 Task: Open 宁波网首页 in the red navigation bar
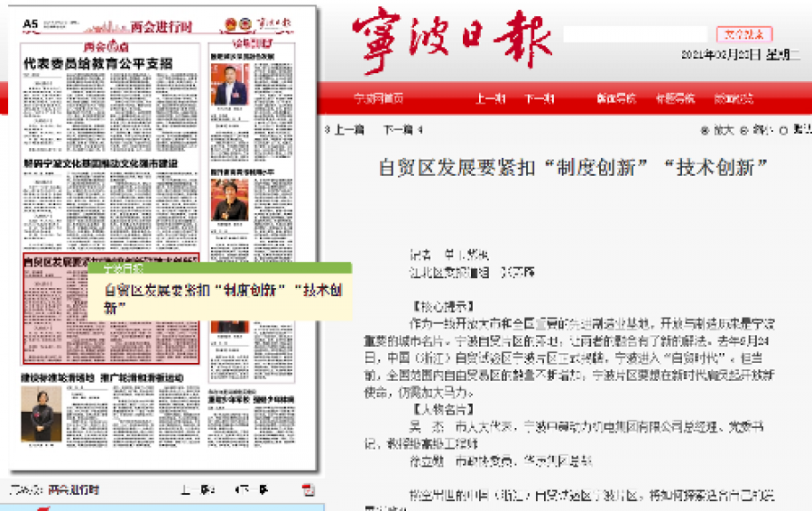[x=378, y=98]
